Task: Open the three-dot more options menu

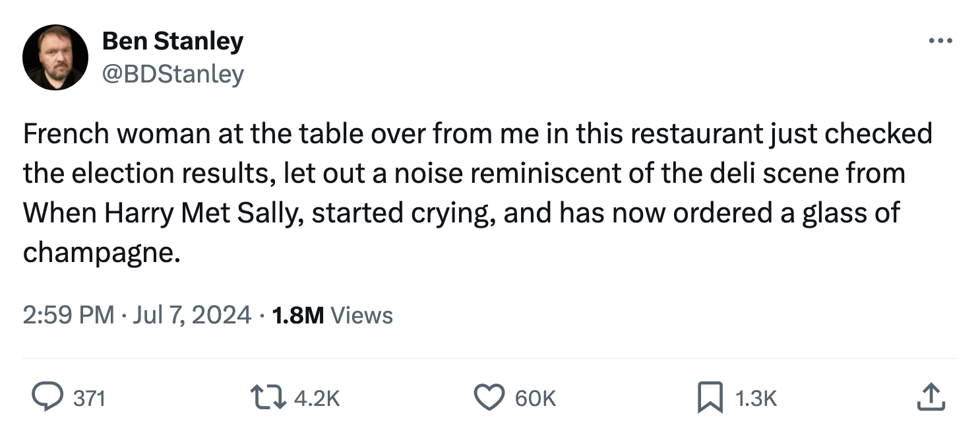Action: 940,41
